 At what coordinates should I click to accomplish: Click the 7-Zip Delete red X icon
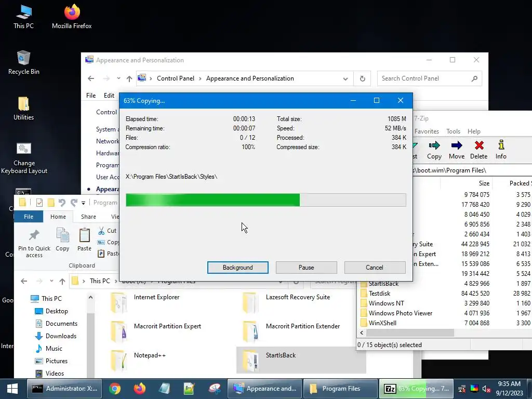click(478, 150)
